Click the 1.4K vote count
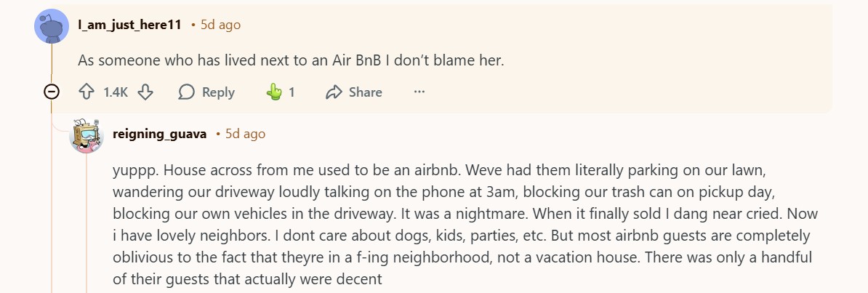 (116, 92)
